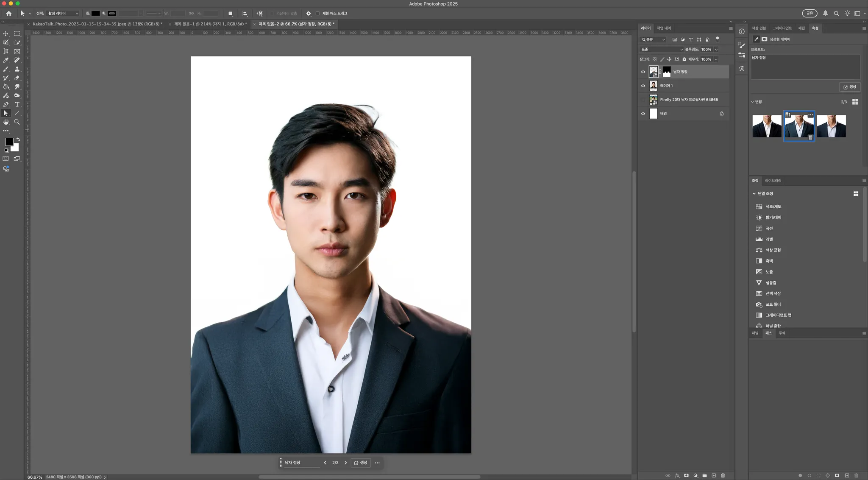The image size is (868, 480).
Task: Select the Hand tool
Action: [x=6, y=122]
